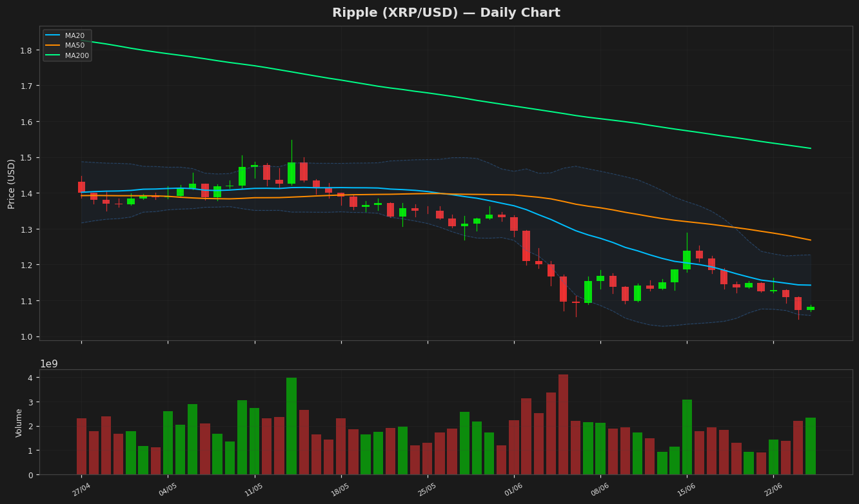859x504 pixels.
Task: Click the 27/04 date label
Action: tap(81, 489)
